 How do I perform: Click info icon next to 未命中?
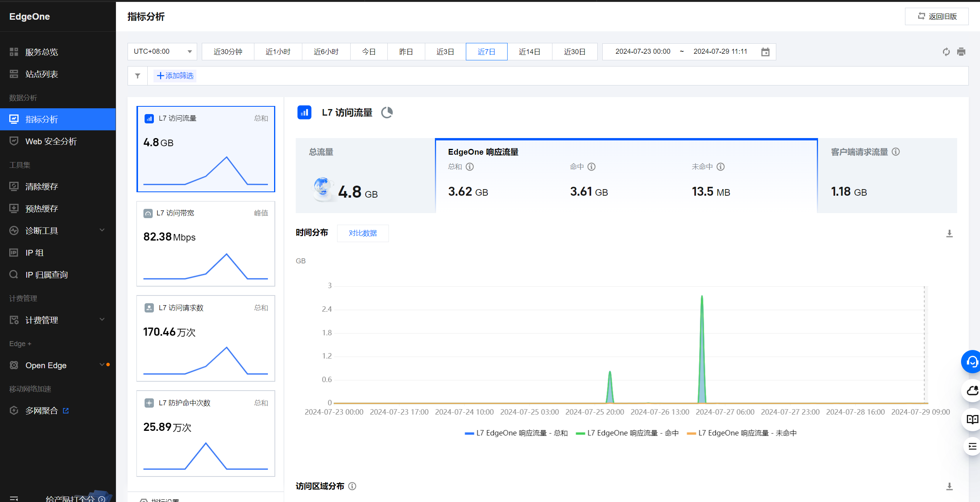pyautogui.click(x=721, y=167)
